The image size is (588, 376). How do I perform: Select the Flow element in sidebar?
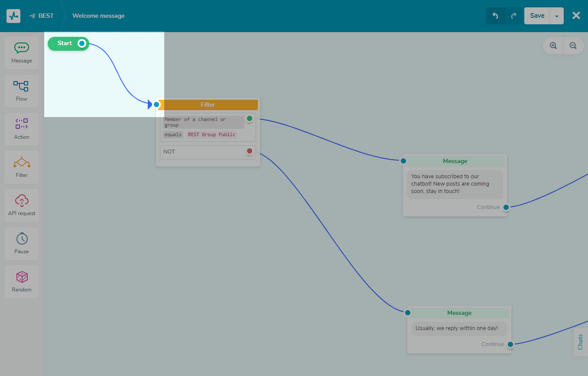[x=22, y=91]
